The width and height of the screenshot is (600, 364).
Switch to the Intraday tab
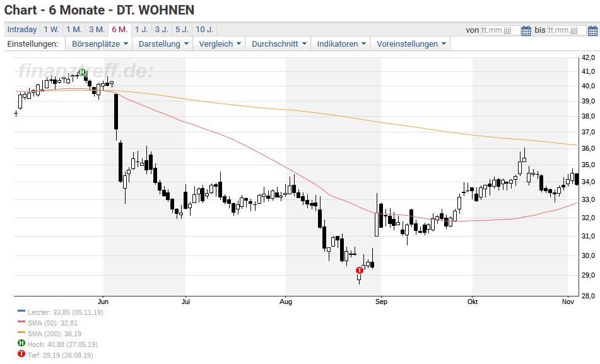(x=22, y=30)
